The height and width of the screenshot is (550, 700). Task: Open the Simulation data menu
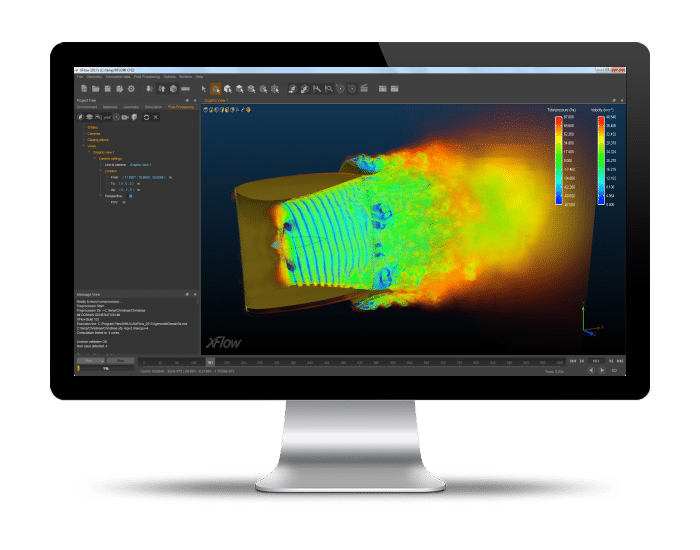click(x=118, y=77)
